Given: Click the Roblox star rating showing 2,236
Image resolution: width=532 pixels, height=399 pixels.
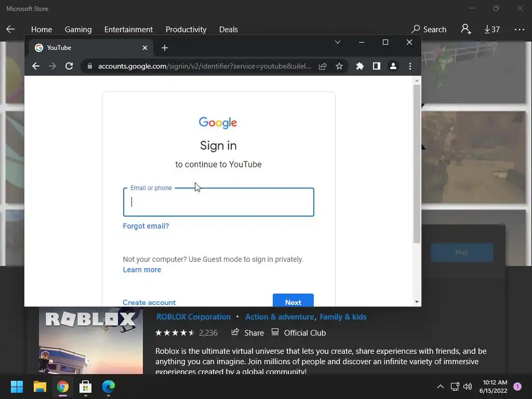Looking at the screenshot, I should coord(187,333).
